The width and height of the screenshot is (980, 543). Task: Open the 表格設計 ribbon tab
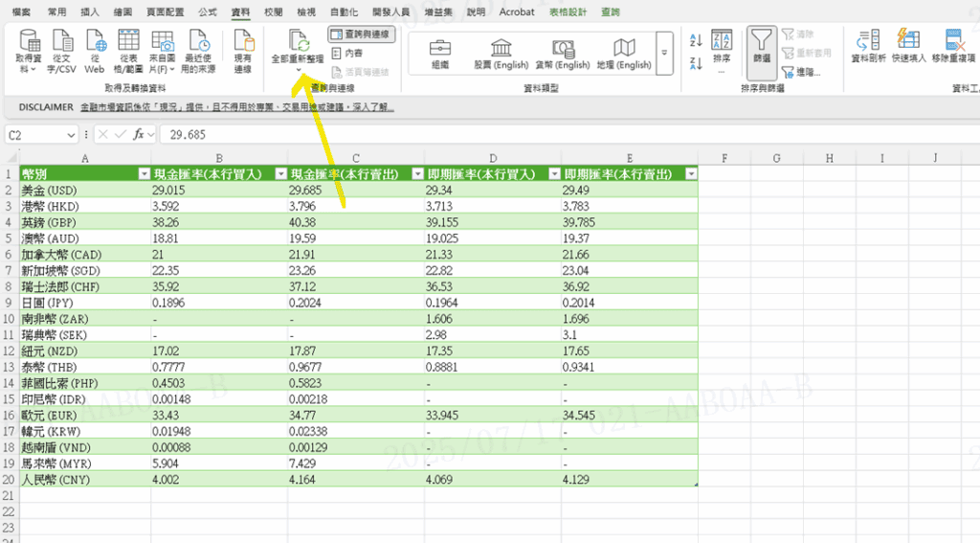pyautogui.click(x=574, y=12)
